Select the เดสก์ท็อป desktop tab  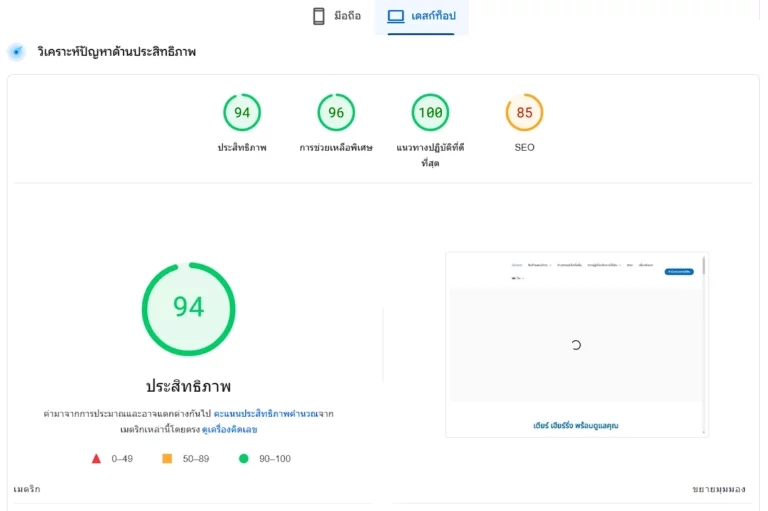pos(421,16)
